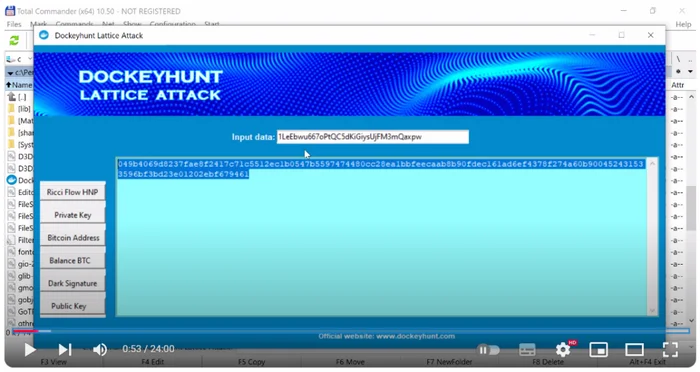Viewport: 700px width, 372px height.
Task: Select the [Mat folder entry
Action: (x=20, y=121)
